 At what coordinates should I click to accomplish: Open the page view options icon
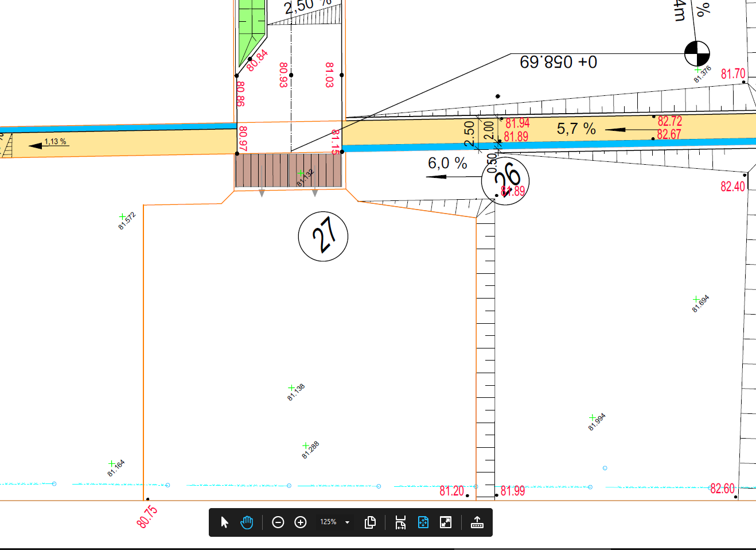point(370,522)
